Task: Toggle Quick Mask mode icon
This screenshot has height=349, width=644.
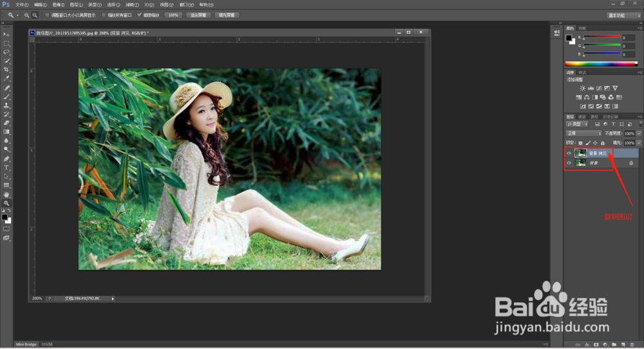Action: (x=6, y=229)
